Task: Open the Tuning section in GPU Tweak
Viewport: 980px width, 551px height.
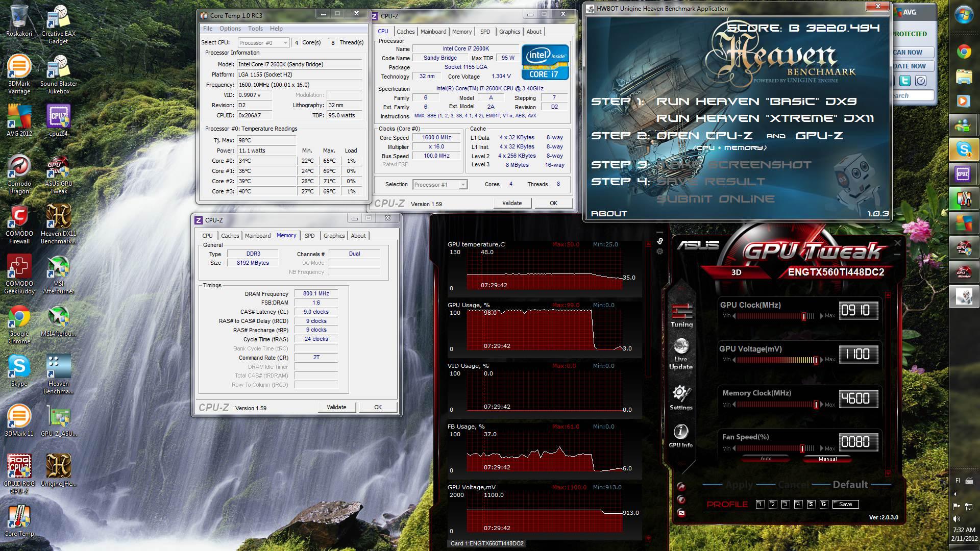Action: (x=681, y=315)
